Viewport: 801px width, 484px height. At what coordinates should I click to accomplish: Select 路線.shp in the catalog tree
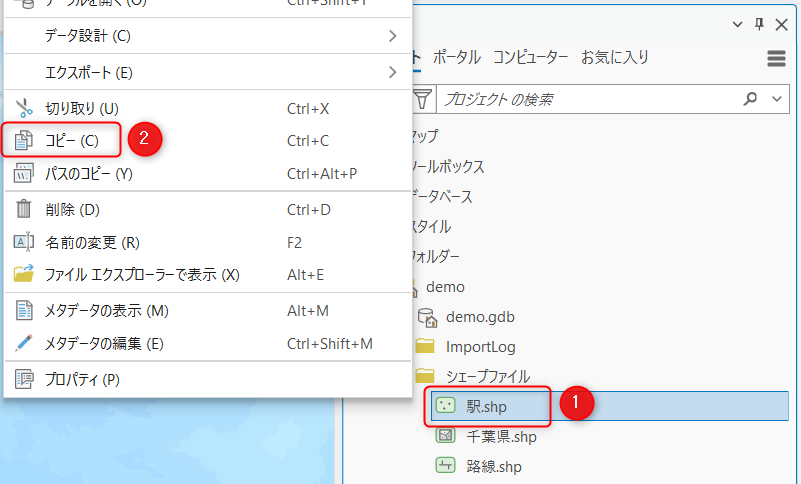[x=494, y=465]
